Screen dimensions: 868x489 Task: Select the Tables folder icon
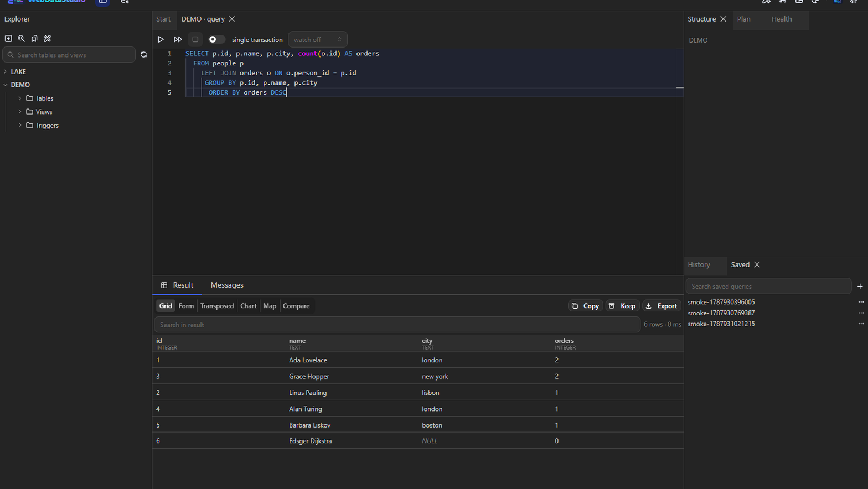(x=30, y=98)
